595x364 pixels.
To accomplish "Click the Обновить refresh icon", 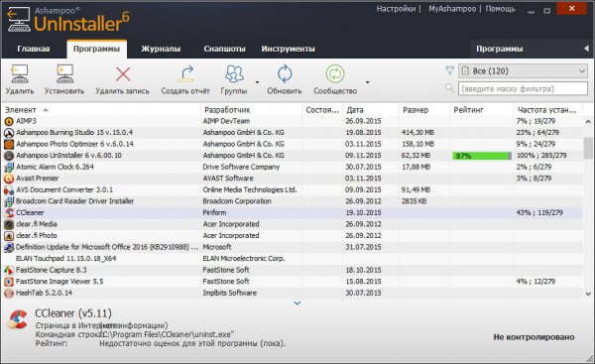I will pyautogui.click(x=285, y=74).
